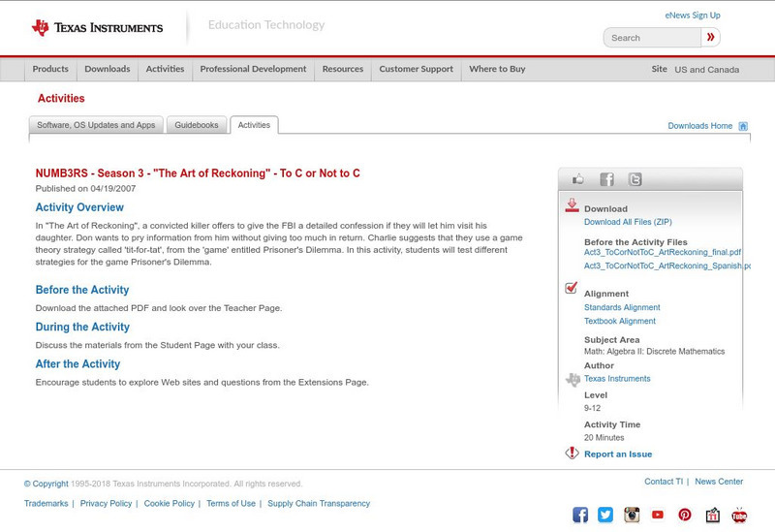775x532 pixels.
Task: Open the ArtReckoning Spanish PDF file
Action: click(666, 266)
